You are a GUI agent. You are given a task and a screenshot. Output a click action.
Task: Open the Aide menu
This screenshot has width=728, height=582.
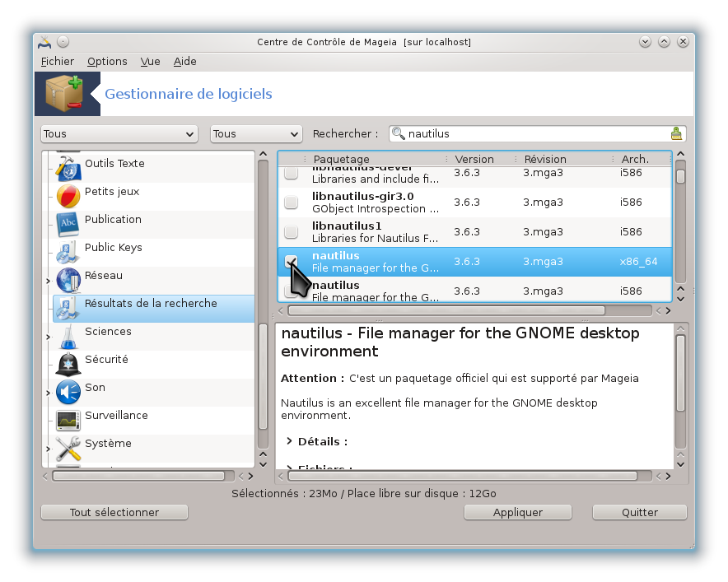[184, 61]
